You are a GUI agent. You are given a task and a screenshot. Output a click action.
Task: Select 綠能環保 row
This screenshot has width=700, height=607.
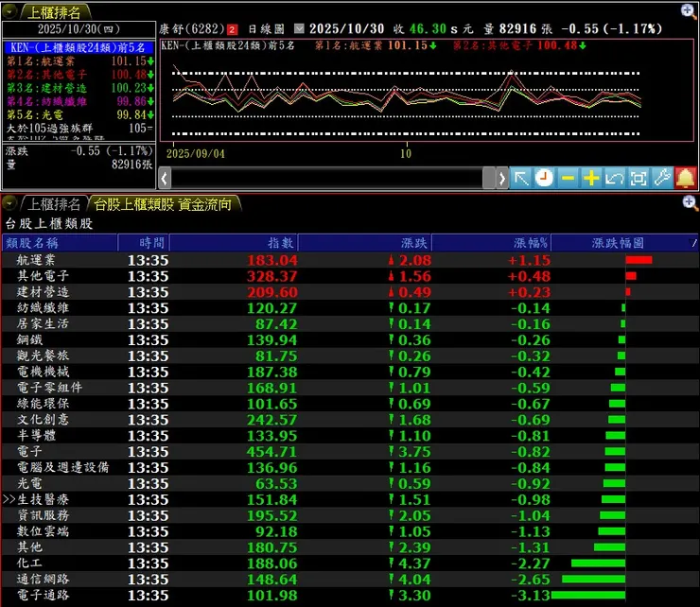(350, 404)
